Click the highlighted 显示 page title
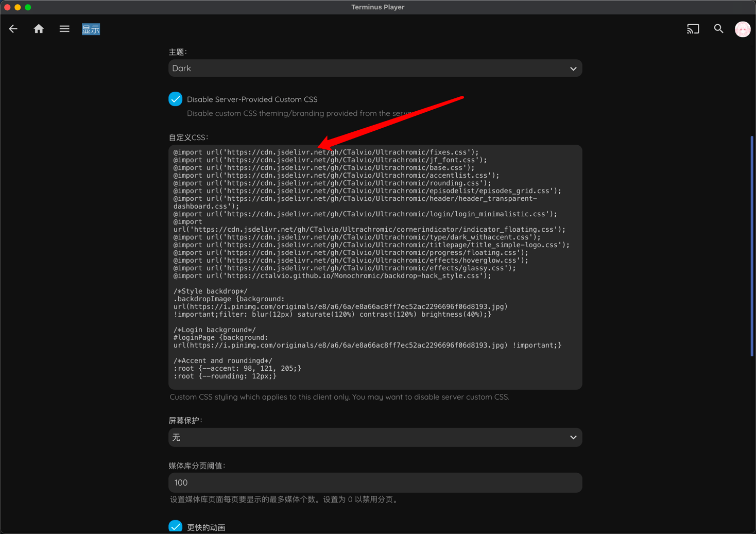The image size is (756, 534). coord(91,29)
